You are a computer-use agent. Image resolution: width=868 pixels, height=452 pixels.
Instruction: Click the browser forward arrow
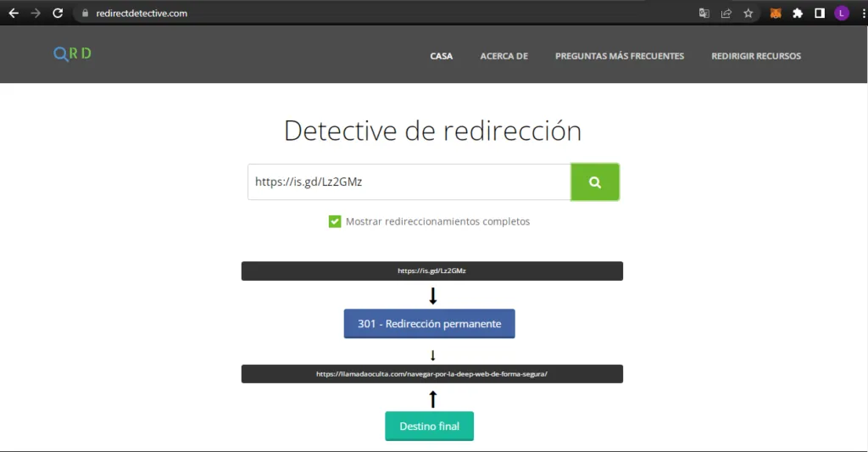(36, 14)
